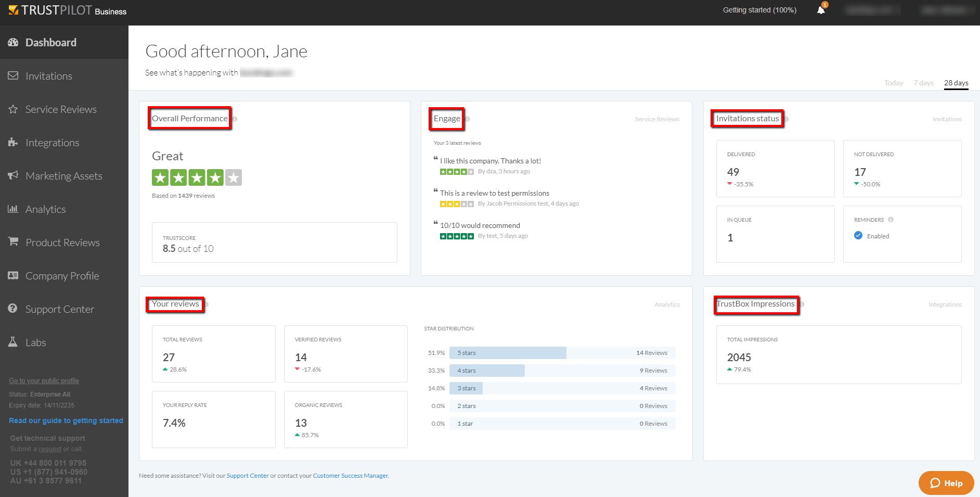Click the In Queue card
This screenshot has width=980, height=497.
[x=775, y=234]
